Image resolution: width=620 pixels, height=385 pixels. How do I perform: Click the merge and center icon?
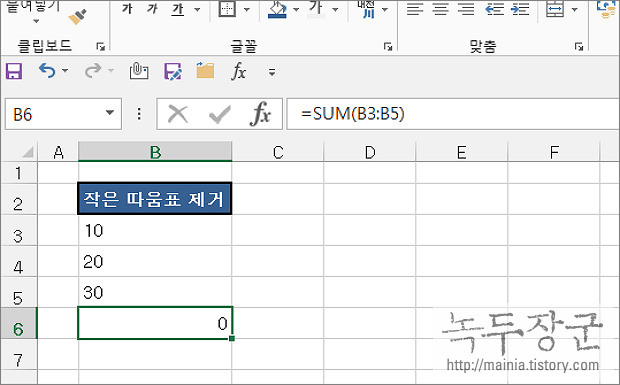click(x=555, y=9)
